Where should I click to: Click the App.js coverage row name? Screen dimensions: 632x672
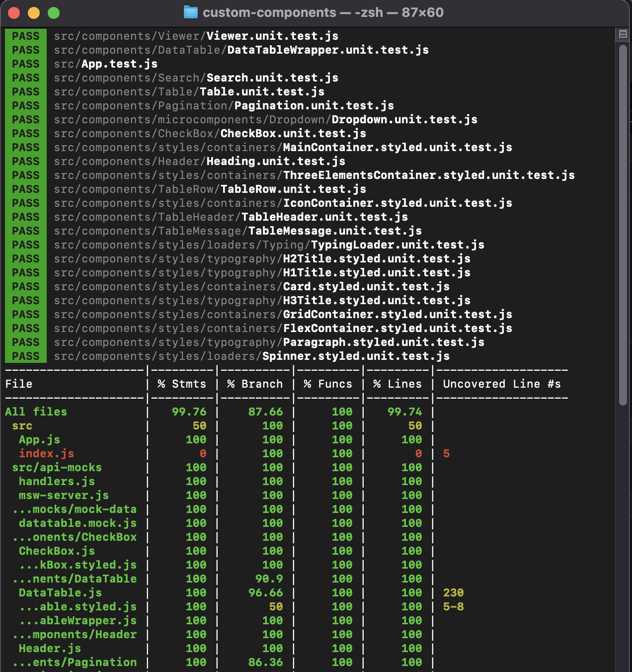point(39,440)
